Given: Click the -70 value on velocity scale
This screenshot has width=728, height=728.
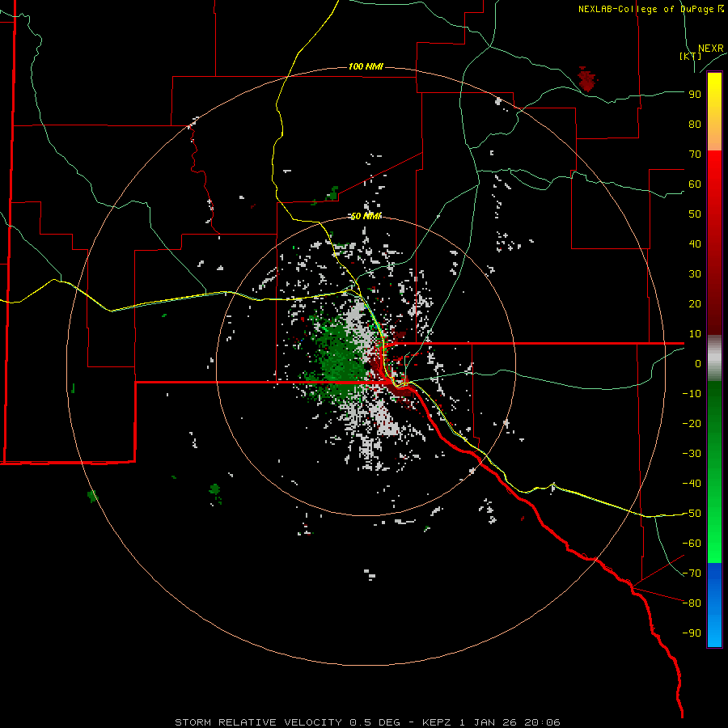Looking at the screenshot, I should [692, 574].
